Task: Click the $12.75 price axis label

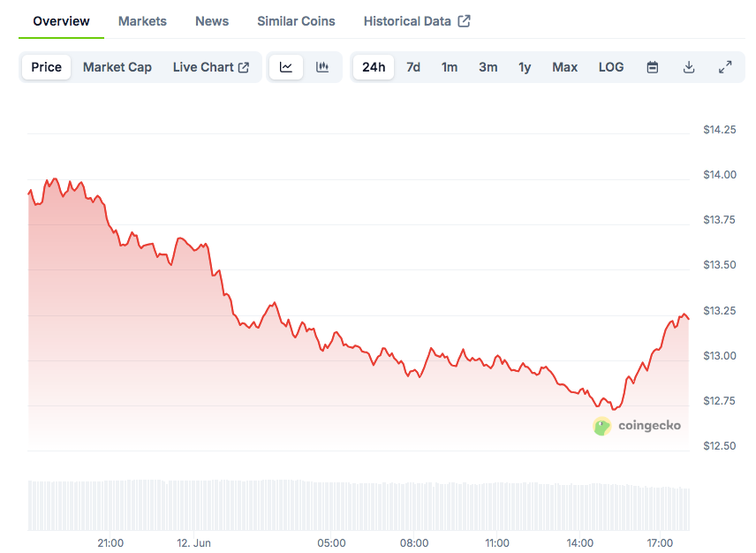Action: (x=720, y=401)
